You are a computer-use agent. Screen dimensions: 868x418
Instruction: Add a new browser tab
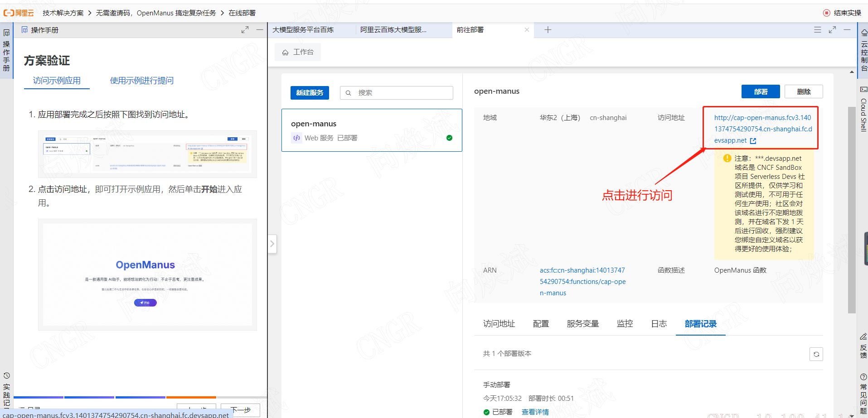548,30
